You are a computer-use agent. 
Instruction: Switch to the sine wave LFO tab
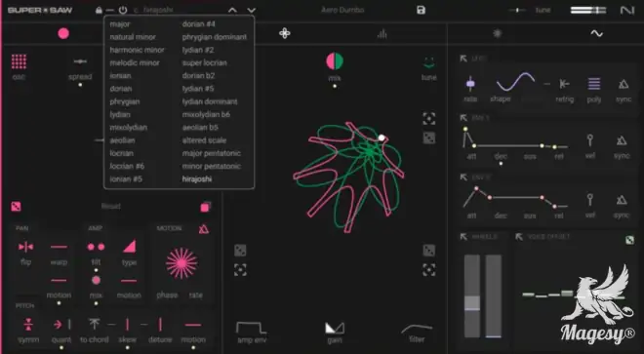597,34
